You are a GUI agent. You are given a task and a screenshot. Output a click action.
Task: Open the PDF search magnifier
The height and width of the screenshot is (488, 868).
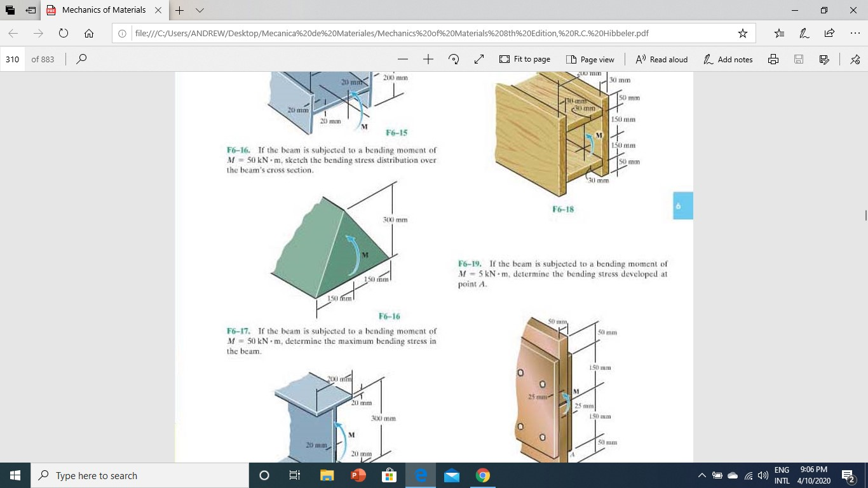click(81, 59)
